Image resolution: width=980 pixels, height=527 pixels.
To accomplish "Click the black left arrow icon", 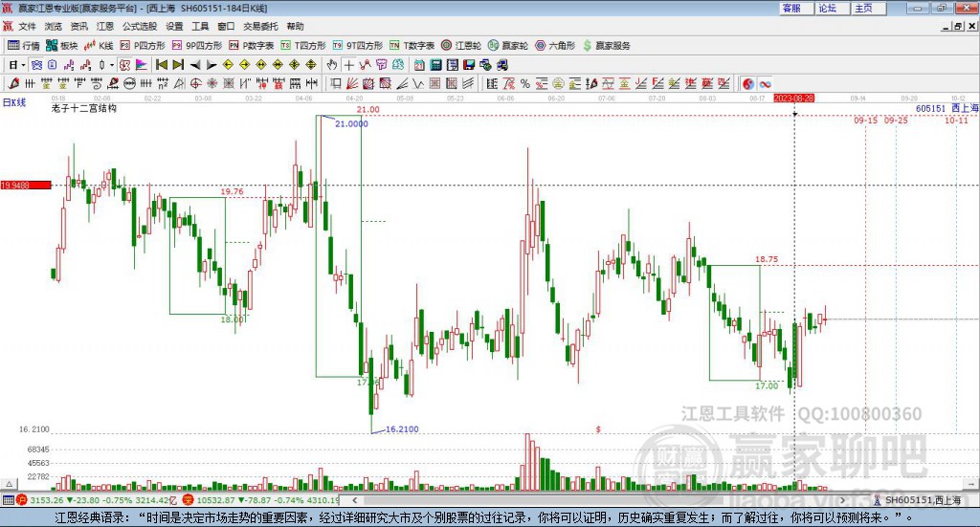I will (195, 65).
